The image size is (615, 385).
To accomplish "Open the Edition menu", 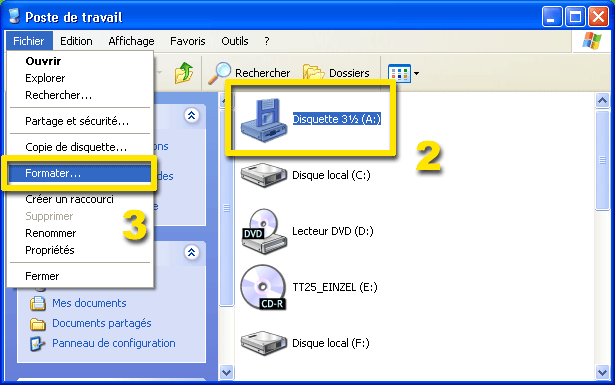I will (76, 41).
